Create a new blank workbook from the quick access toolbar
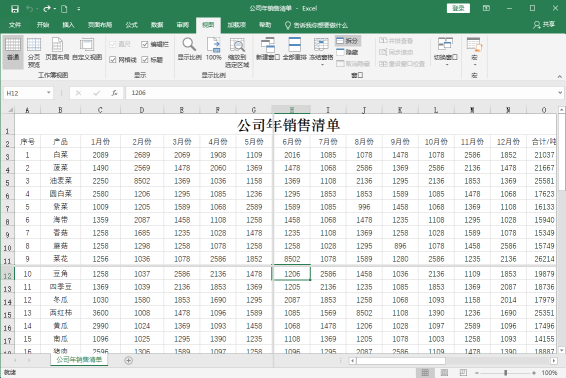This screenshot has width=566, height=378. (64, 9)
